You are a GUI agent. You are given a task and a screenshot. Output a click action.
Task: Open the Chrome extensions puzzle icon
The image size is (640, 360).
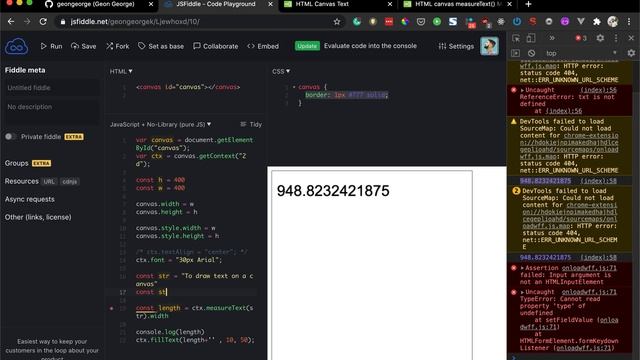tap(597, 22)
